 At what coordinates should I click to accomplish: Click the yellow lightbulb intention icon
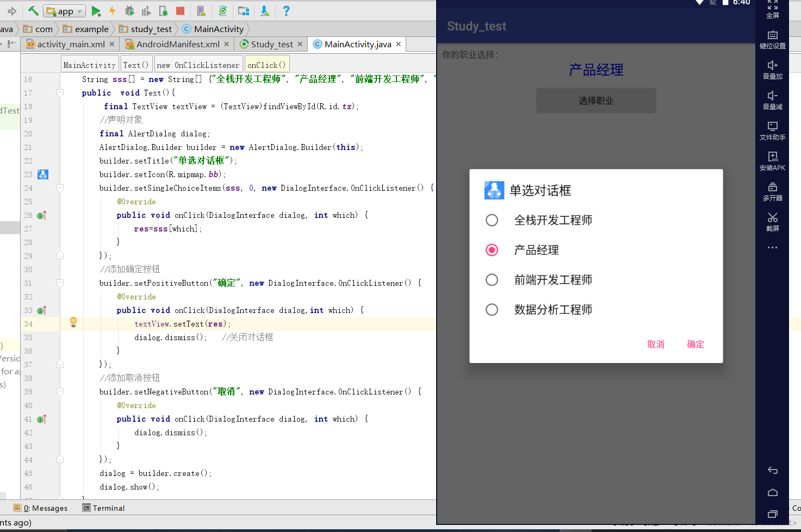(x=73, y=322)
